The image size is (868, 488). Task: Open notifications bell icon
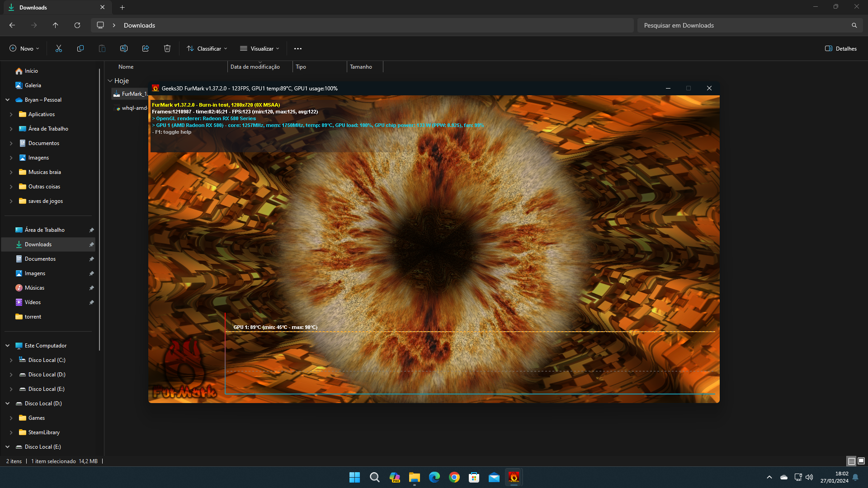[x=855, y=477]
